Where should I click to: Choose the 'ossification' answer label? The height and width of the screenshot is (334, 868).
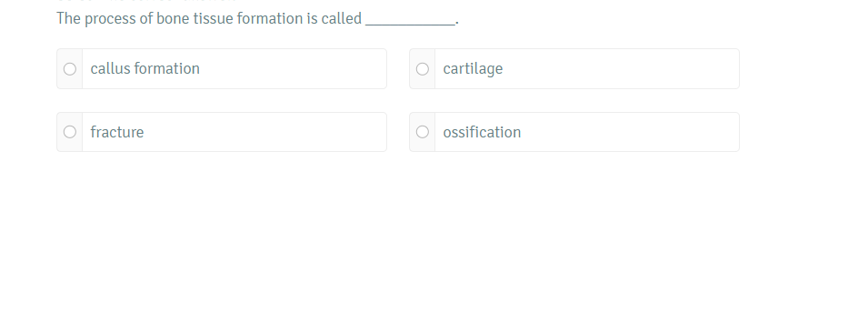pos(482,132)
